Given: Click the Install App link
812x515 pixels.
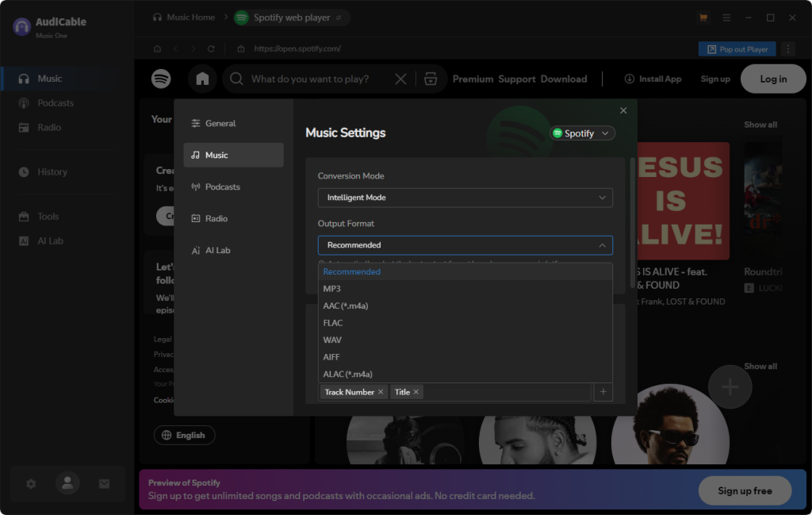Looking at the screenshot, I should coord(653,79).
